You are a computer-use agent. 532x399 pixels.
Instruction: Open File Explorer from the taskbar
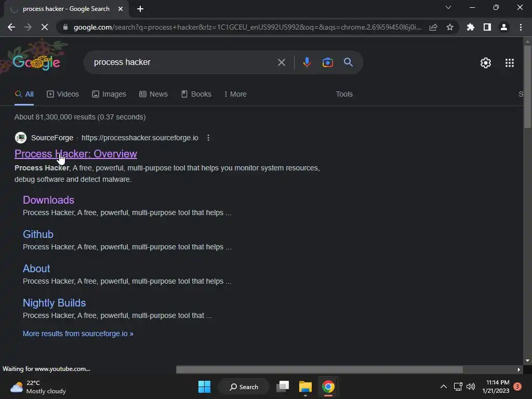305,387
